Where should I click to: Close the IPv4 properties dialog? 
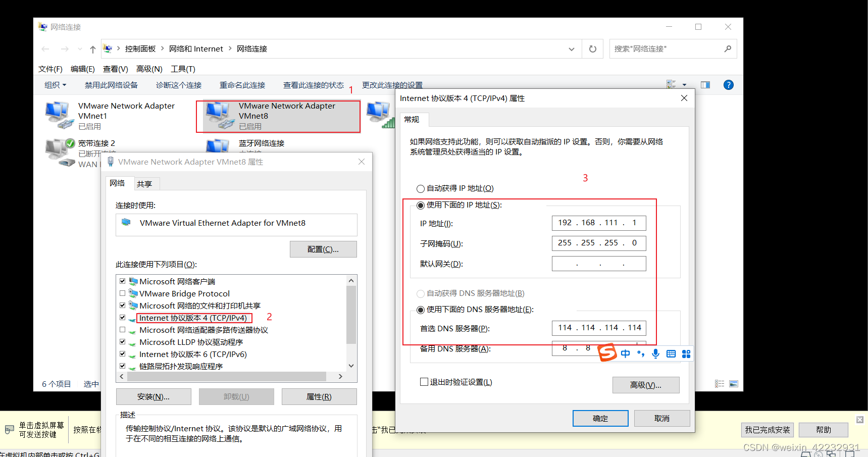[684, 98]
